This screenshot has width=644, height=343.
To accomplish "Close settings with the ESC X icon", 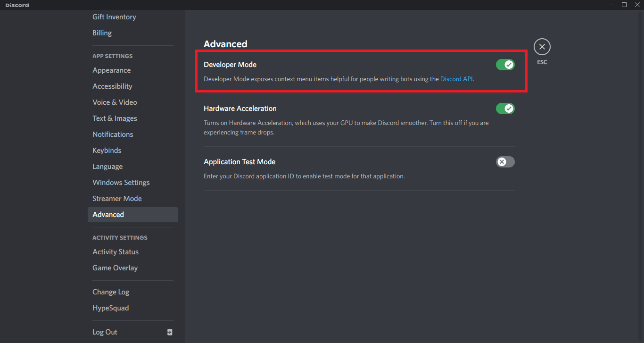I will pos(542,47).
